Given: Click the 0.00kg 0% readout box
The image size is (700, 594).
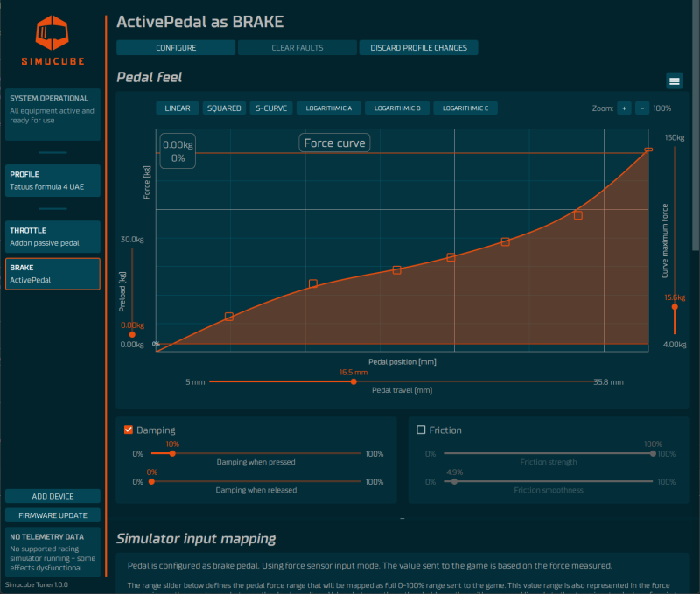Looking at the screenshot, I should coord(178,151).
